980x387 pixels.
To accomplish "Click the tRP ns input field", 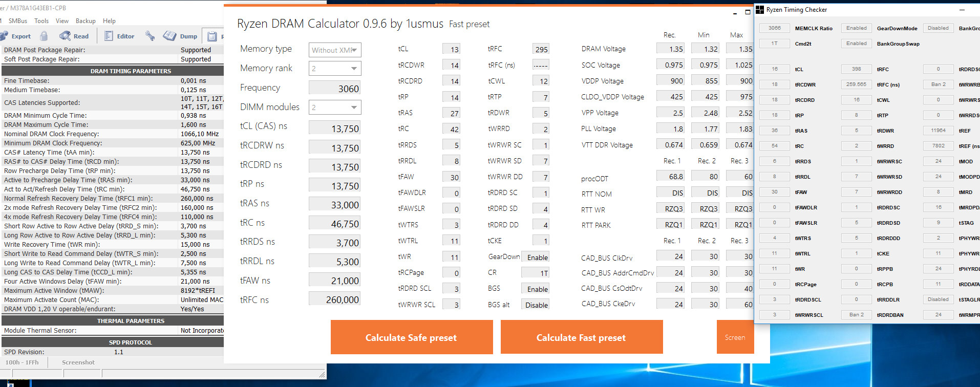I will point(335,185).
